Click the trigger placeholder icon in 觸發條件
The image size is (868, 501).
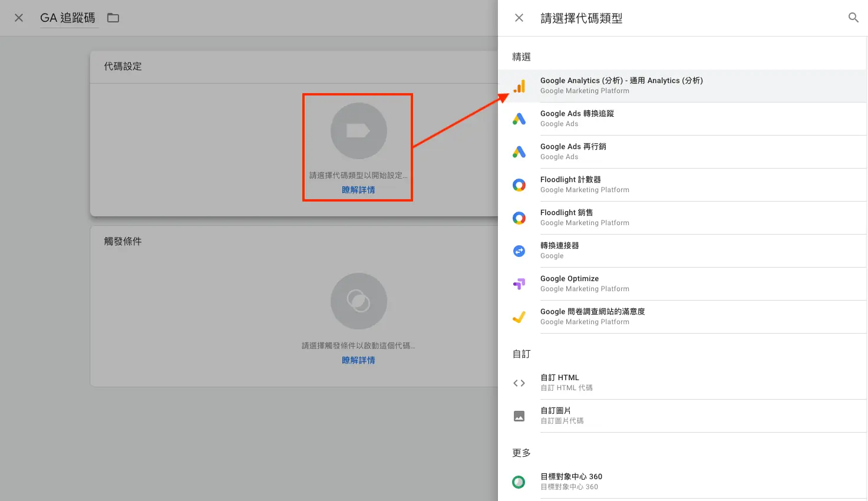(x=359, y=301)
